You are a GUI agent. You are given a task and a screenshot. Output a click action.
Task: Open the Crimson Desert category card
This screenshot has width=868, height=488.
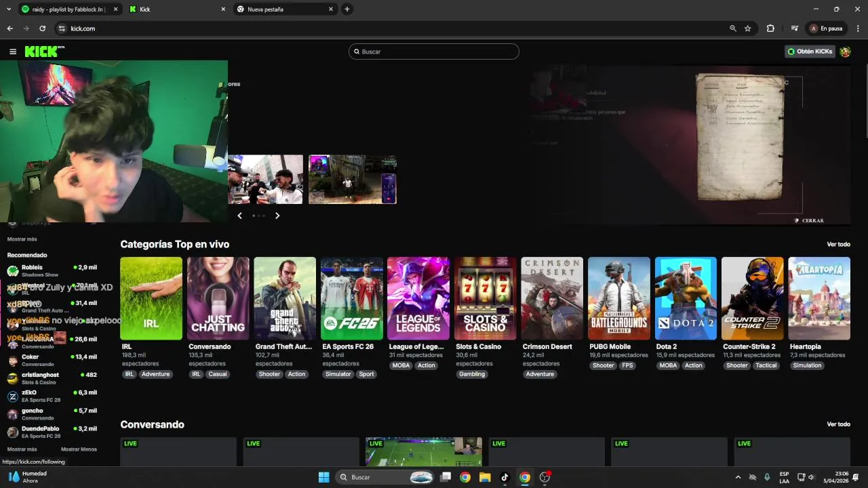[552, 298]
